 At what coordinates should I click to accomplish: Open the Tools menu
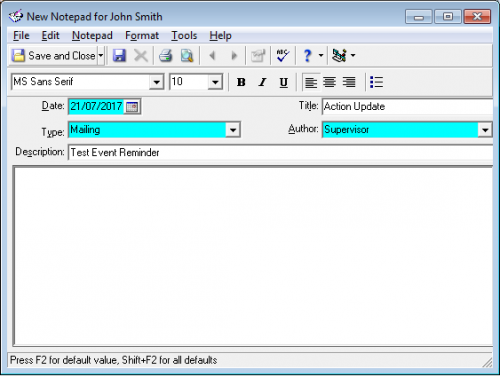pyautogui.click(x=184, y=36)
